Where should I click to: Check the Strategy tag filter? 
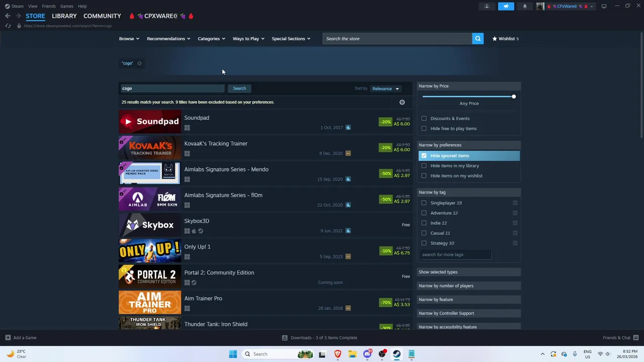click(x=424, y=243)
